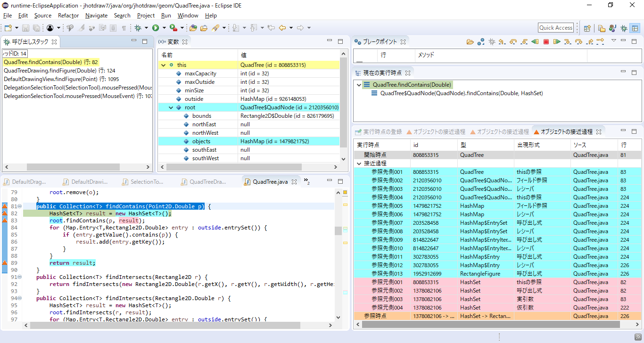Close the 変数 view tab
The height and width of the screenshot is (343, 644).
tap(185, 42)
